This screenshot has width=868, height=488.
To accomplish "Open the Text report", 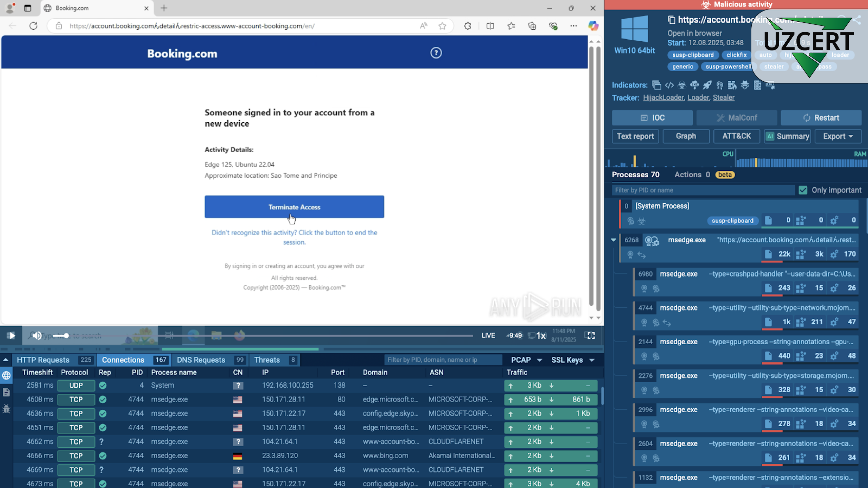I will click(x=635, y=136).
